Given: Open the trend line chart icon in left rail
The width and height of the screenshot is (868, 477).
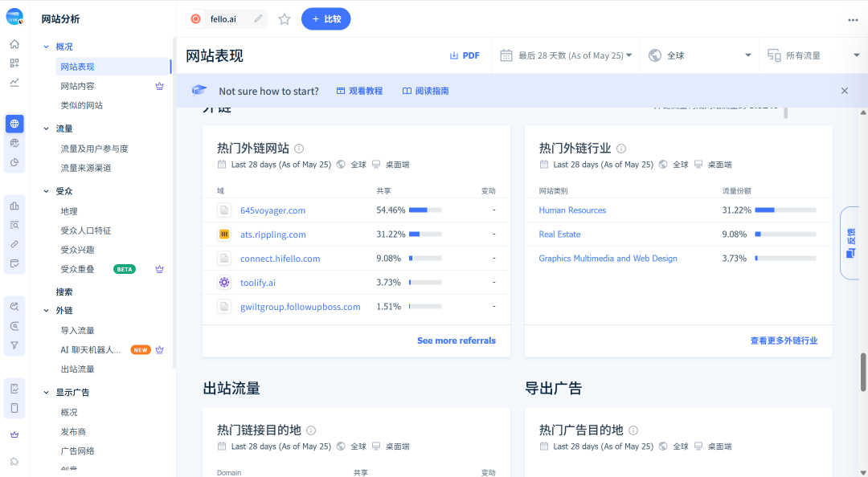Looking at the screenshot, I should 14,83.
